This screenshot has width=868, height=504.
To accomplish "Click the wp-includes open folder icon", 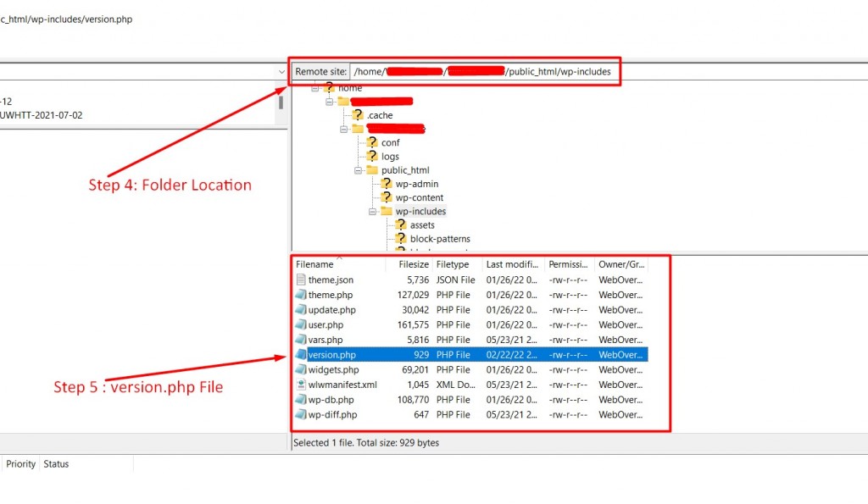I will coord(387,211).
